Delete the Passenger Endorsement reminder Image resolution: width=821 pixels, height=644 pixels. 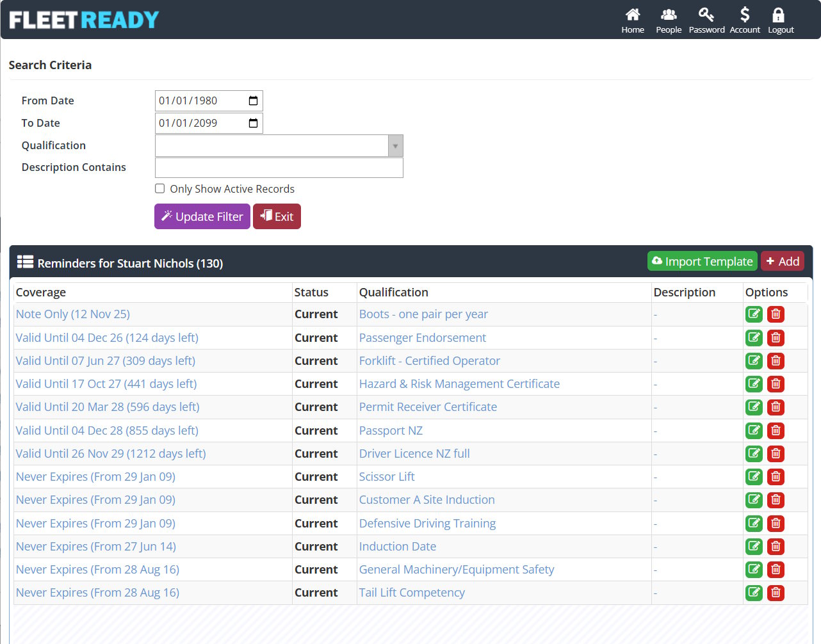(776, 337)
